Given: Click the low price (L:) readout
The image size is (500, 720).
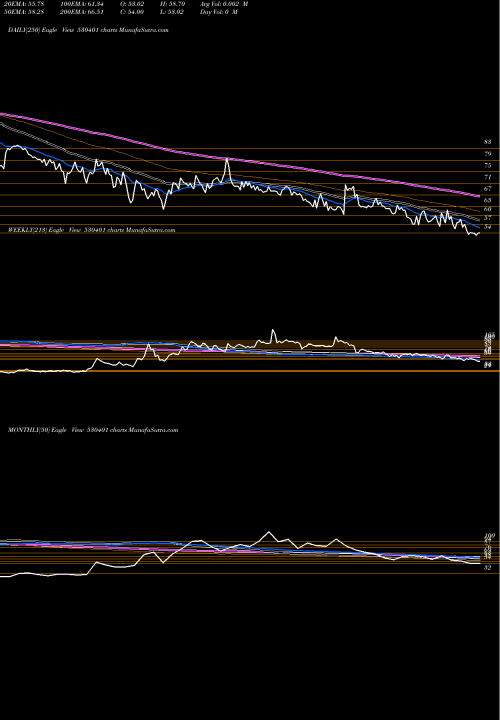Looking at the screenshot, I should pos(172,11).
